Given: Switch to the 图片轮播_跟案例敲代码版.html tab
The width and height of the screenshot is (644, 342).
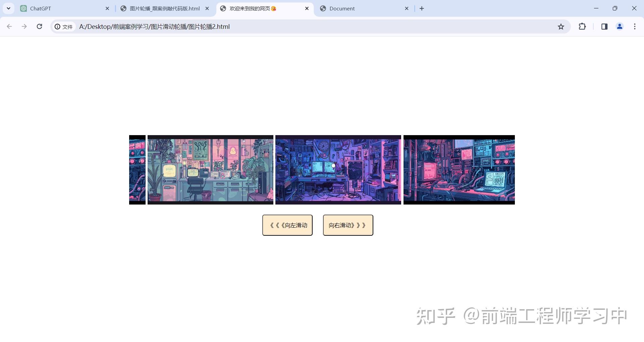Looking at the screenshot, I should pyautogui.click(x=164, y=9).
